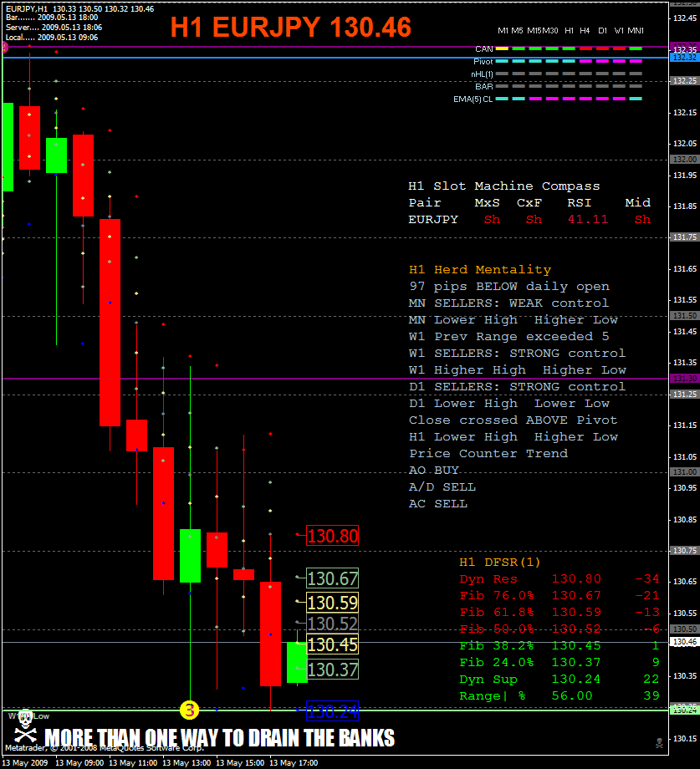This screenshot has width=700, height=769.
Task: Click the H4 timeframe column header
Action: (585, 30)
